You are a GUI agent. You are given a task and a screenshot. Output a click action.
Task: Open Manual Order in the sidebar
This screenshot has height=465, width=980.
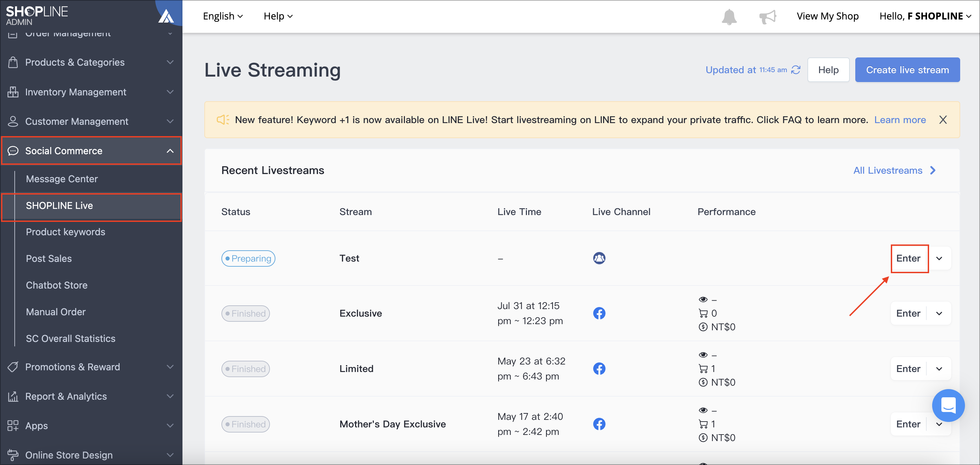pyautogui.click(x=56, y=312)
